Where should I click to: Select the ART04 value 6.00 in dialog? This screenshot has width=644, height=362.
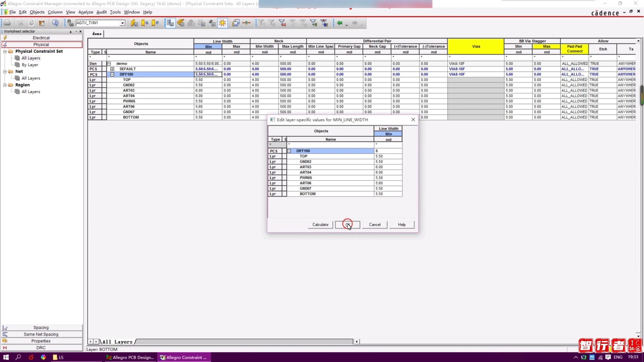click(x=388, y=173)
